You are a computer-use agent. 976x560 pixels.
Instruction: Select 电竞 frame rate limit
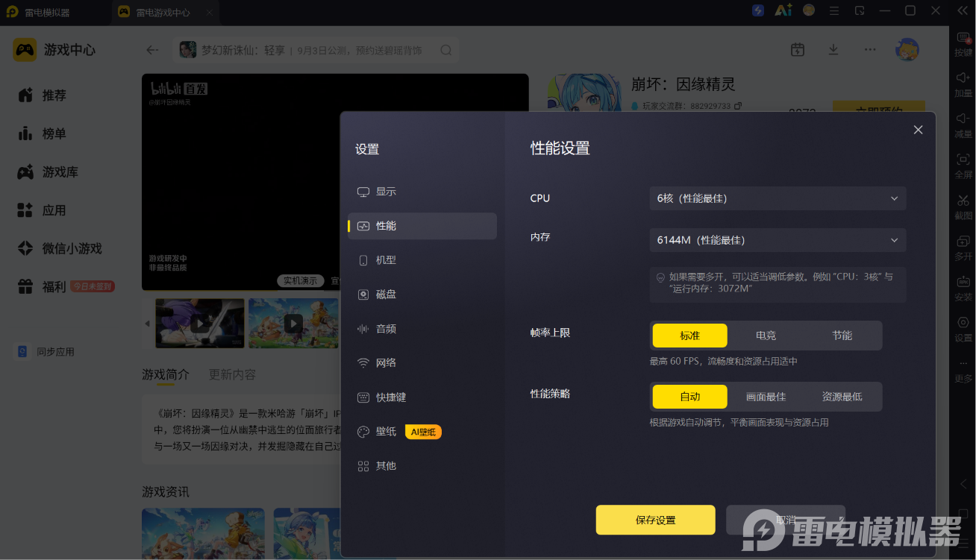[x=766, y=336]
